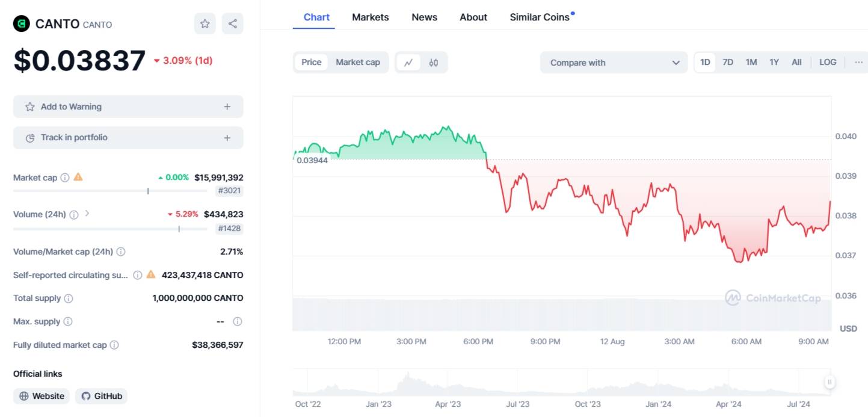Click the #1428 volume rank badge
868x417 pixels.
230,228
